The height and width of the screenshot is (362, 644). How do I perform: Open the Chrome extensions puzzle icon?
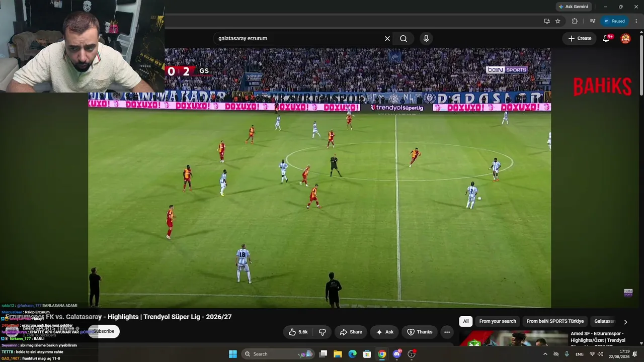[575, 21]
